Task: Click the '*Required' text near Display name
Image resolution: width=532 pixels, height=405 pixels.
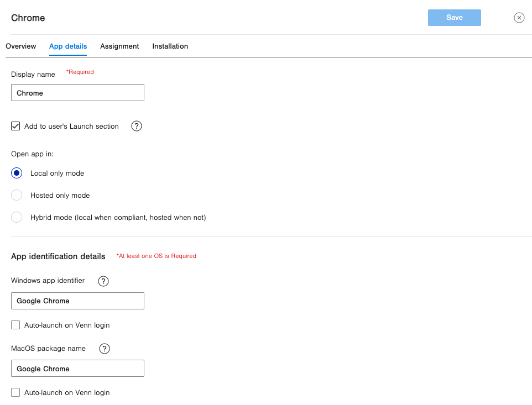Action: pyautogui.click(x=80, y=72)
